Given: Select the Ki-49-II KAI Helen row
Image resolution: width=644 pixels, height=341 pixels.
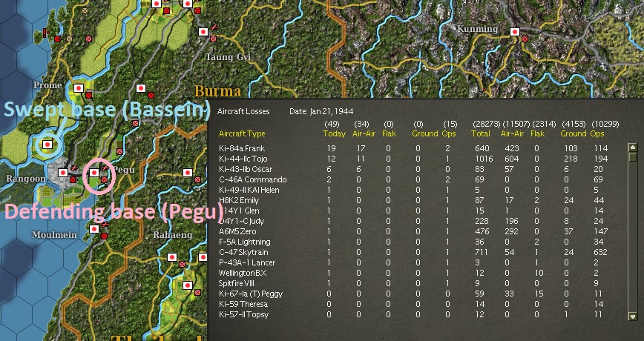Looking at the screenshot, I should point(413,190).
